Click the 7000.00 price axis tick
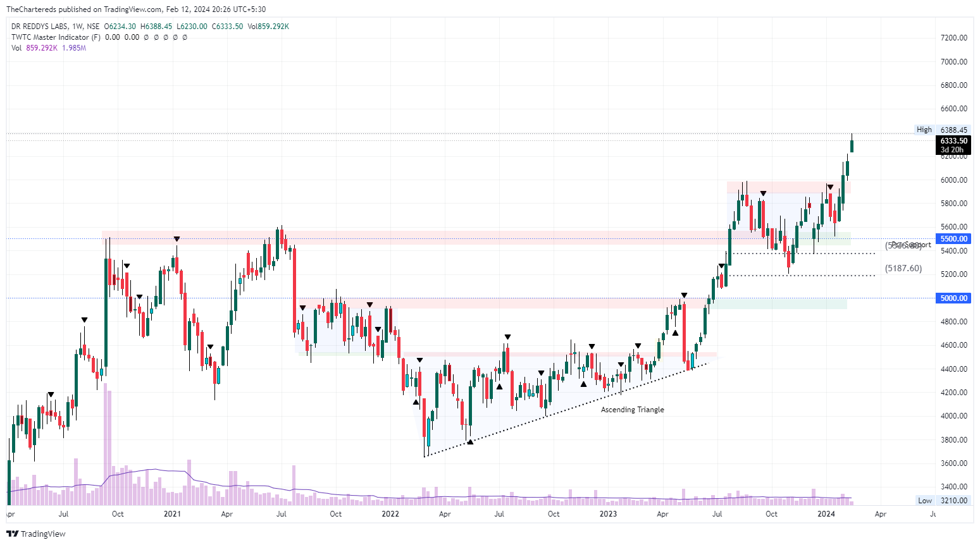This screenshot has height=545, width=980. [x=954, y=62]
